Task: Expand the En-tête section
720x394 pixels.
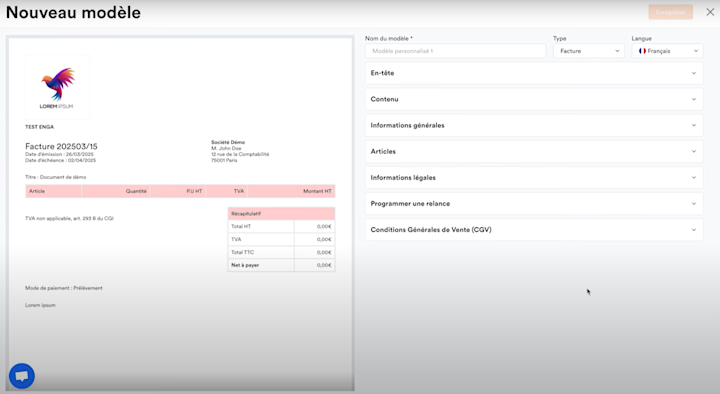Action: 534,73
